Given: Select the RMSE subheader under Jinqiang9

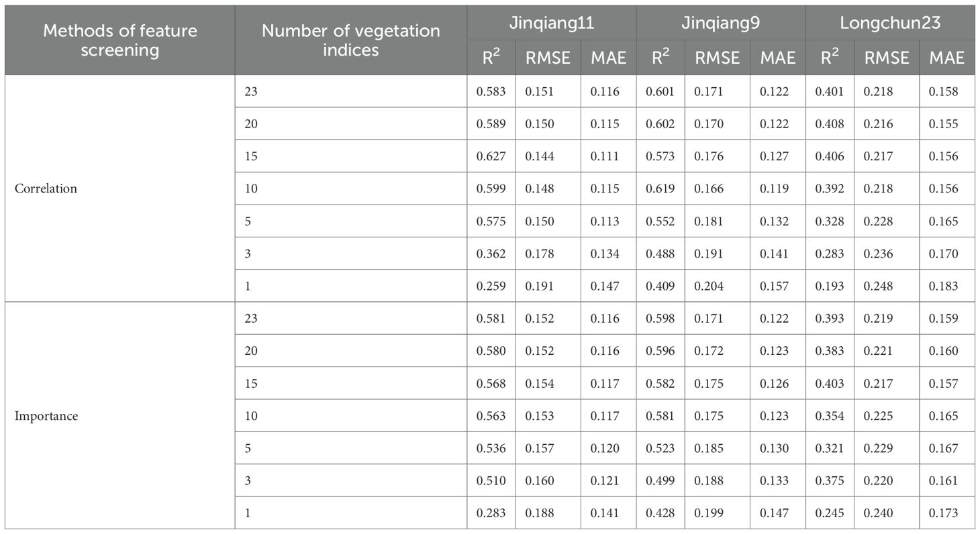Looking at the screenshot, I should click(x=717, y=58).
